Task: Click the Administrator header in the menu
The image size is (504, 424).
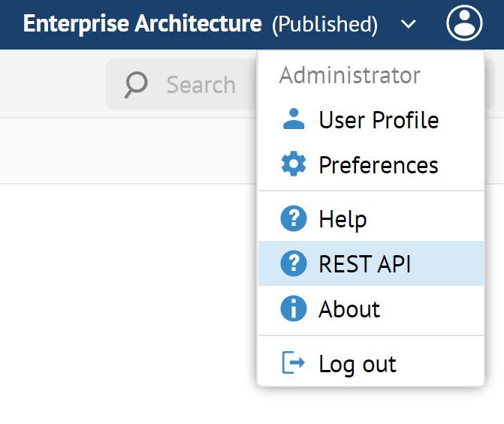Action: pyautogui.click(x=349, y=75)
